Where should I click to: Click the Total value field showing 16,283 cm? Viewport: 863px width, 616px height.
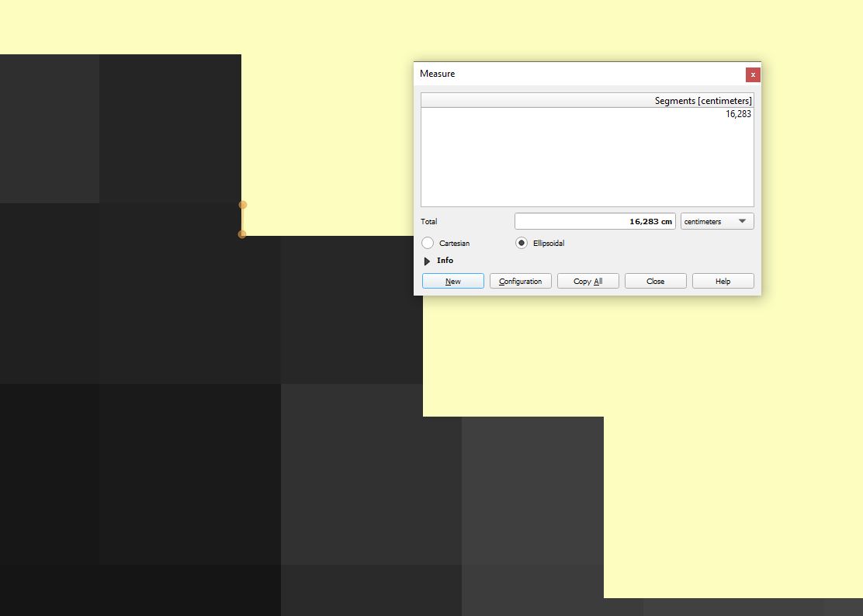tap(595, 221)
